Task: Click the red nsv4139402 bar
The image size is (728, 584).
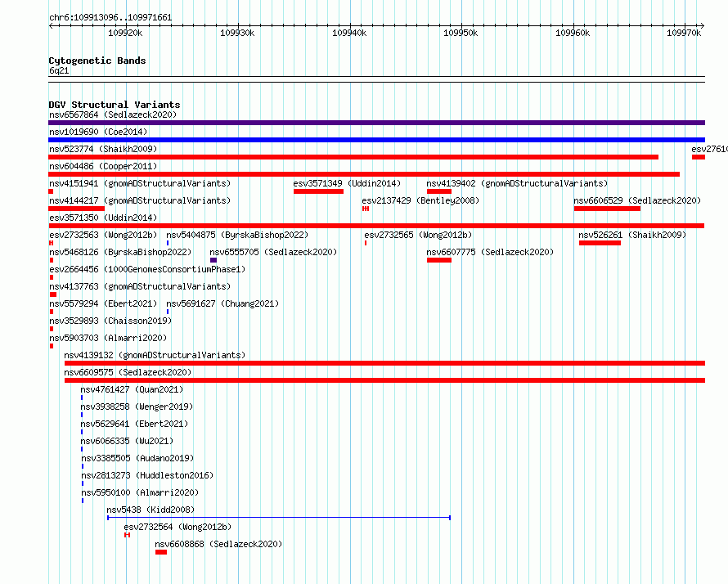Action: tap(439, 191)
